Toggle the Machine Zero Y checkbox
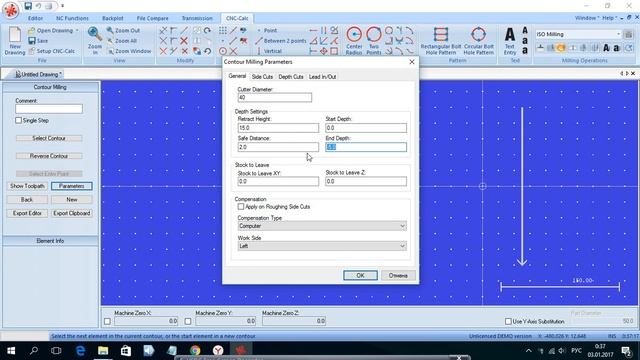 (x=188, y=321)
